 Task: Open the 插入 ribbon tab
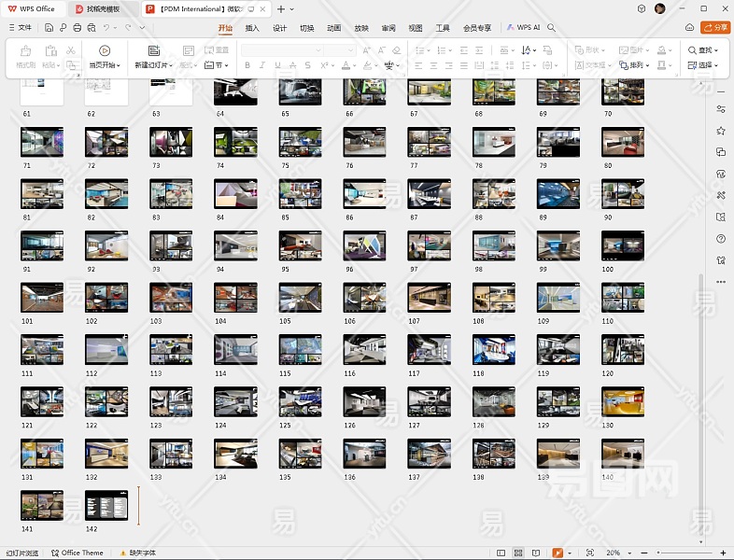click(x=252, y=28)
